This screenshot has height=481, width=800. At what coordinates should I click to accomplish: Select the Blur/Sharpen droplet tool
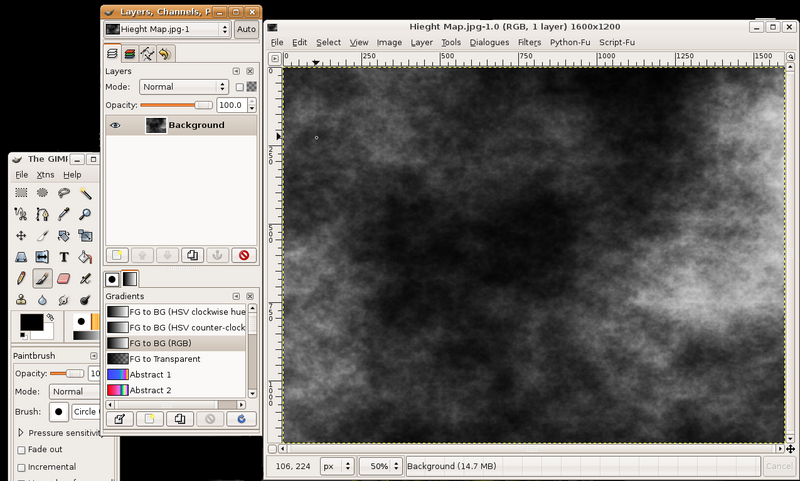click(42, 300)
